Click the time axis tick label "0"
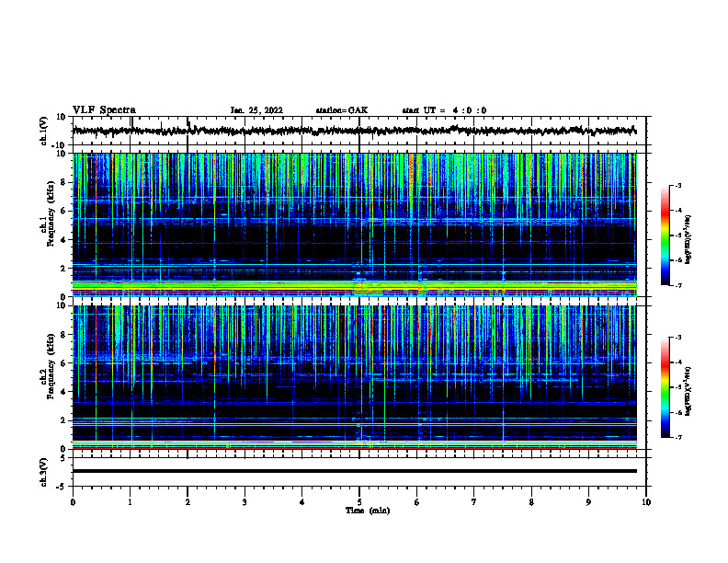Viewport: 728px width, 563px height. (x=73, y=502)
